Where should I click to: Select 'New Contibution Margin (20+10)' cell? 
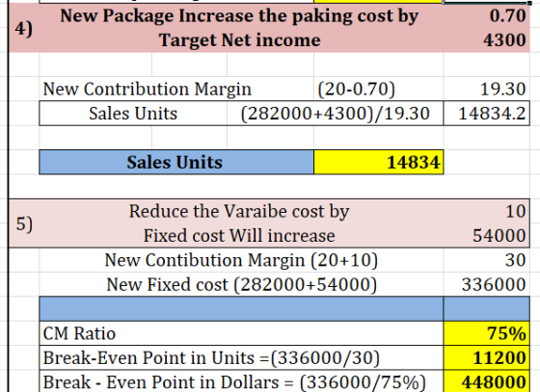tap(241, 260)
